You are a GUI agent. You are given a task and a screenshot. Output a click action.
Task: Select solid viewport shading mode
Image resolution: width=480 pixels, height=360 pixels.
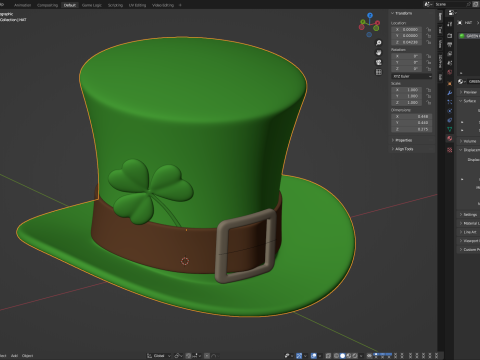pyautogui.click(x=342, y=356)
